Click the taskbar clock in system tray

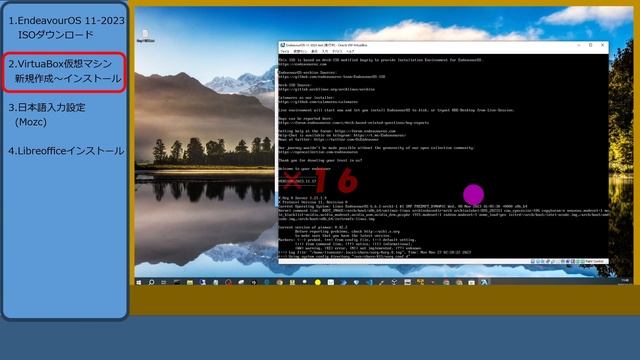(625, 282)
